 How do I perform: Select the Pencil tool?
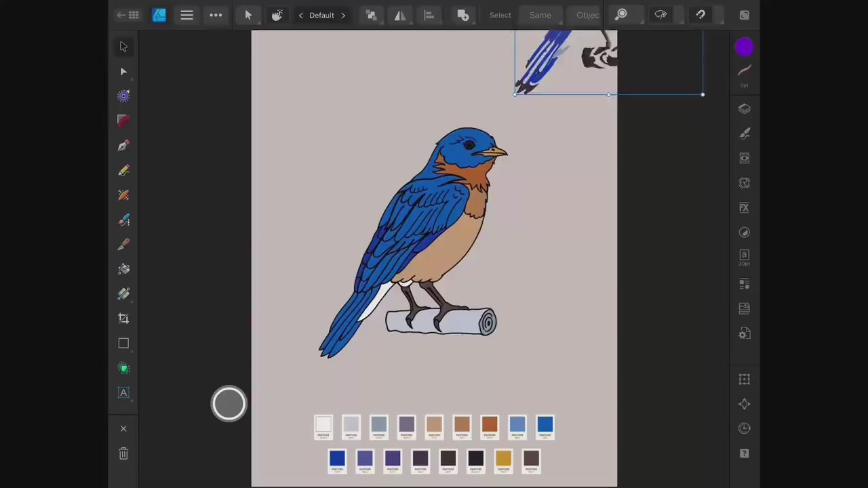coord(123,171)
